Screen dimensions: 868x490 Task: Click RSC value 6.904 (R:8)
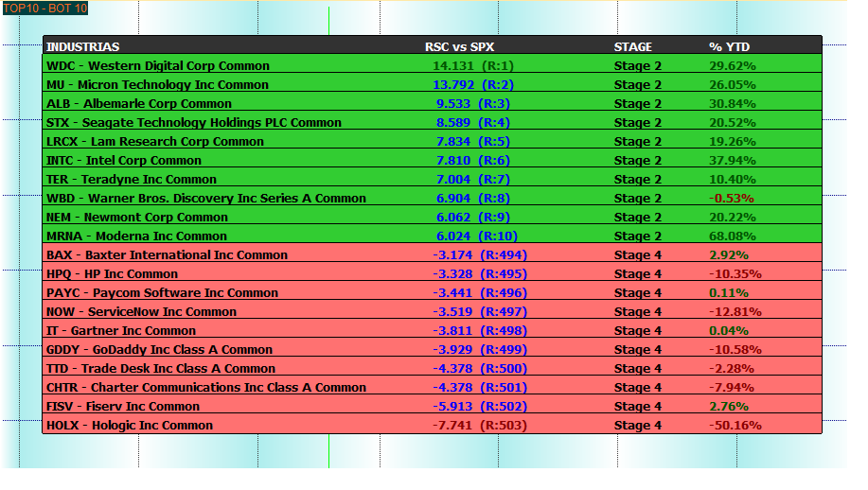[x=472, y=198]
